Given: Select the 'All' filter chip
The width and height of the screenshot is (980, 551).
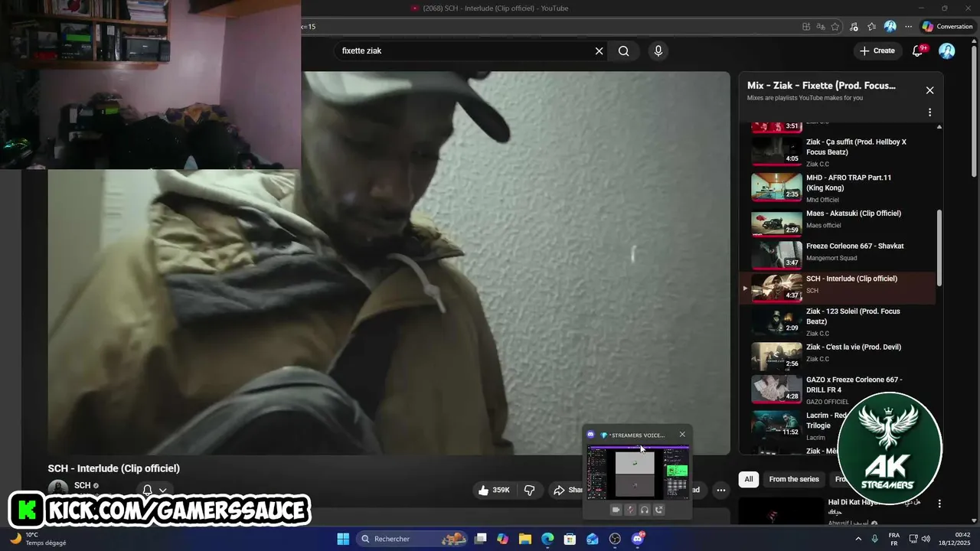Looking at the screenshot, I should point(749,479).
